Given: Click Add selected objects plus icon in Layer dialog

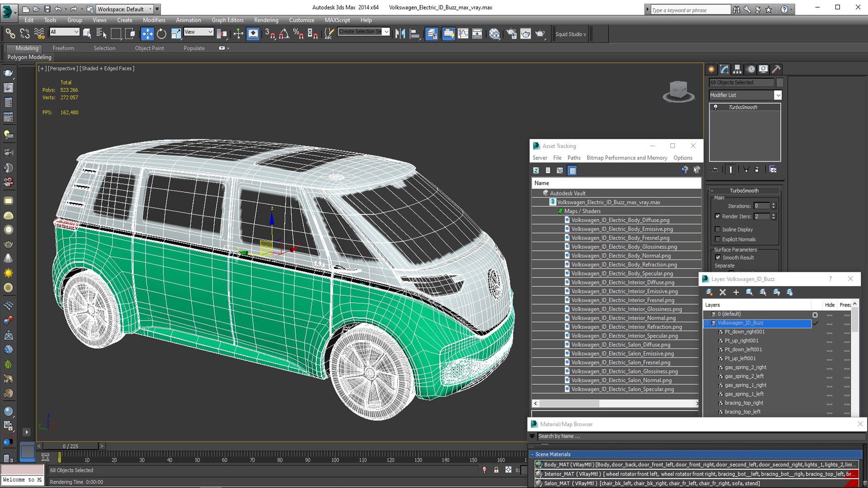Looking at the screenshot, I should point(736,292).
